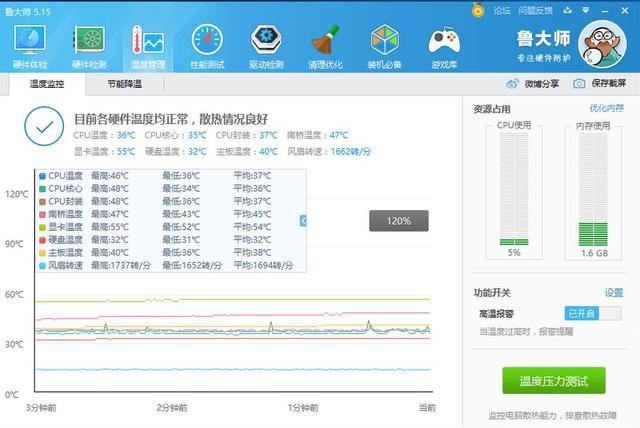Click the yellow-green 显卡温度 legend swatch

pyautogui.click(x=42, y=227)
